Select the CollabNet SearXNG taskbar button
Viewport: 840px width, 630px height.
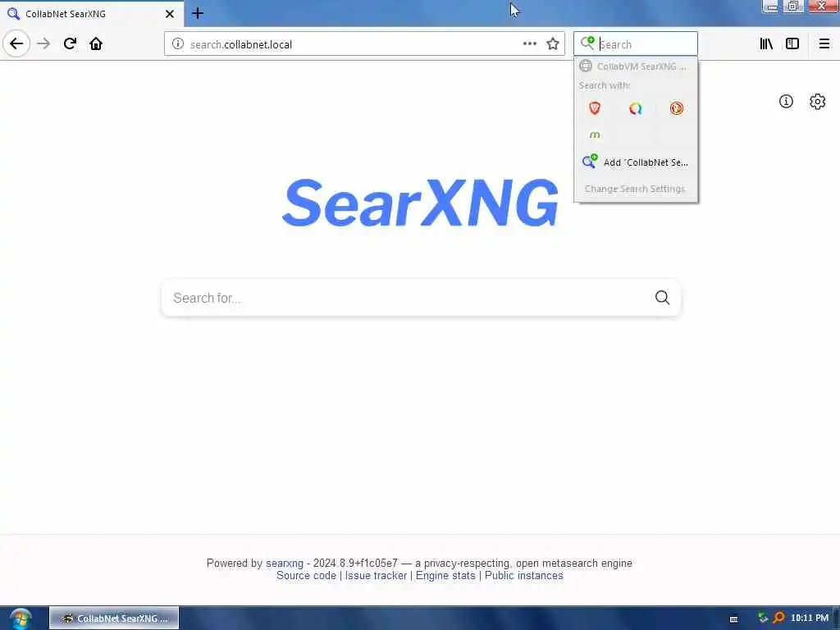pyautogui.click(x=114, y=619)
